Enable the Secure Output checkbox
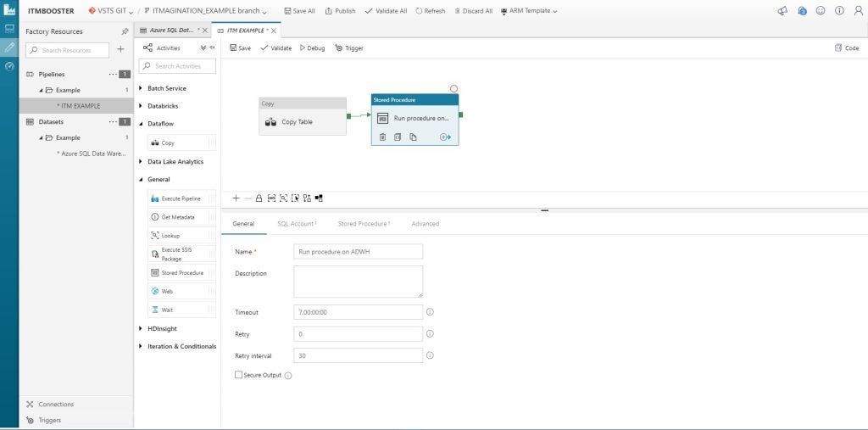 (238, 375)
